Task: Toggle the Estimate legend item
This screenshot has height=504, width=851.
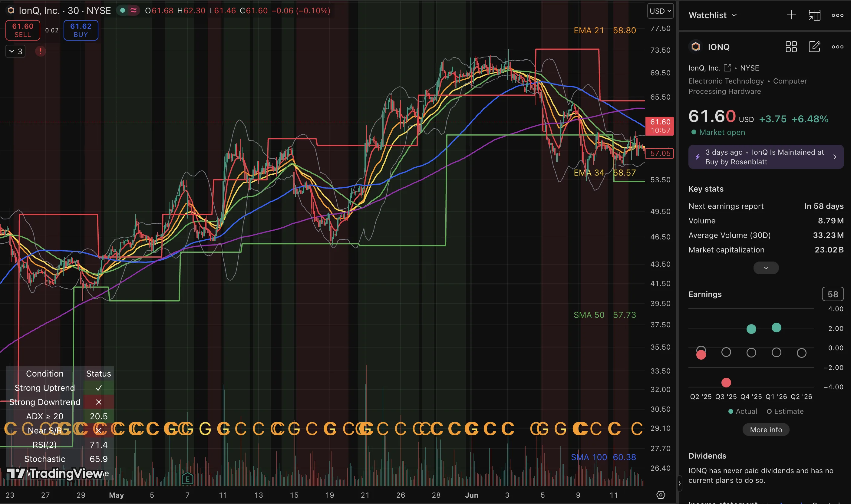Action: (x=785, y=411)
